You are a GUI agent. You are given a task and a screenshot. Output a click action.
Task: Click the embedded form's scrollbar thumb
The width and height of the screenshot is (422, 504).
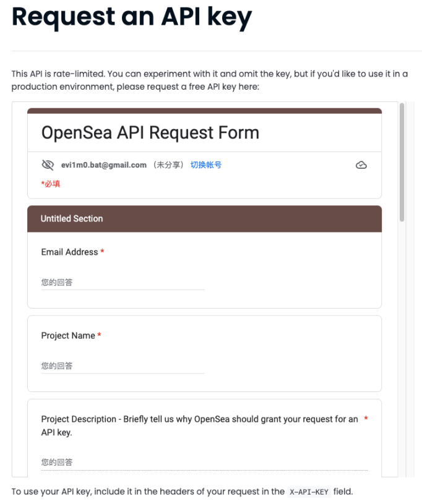pyautogui.click(x=402, y=162)
